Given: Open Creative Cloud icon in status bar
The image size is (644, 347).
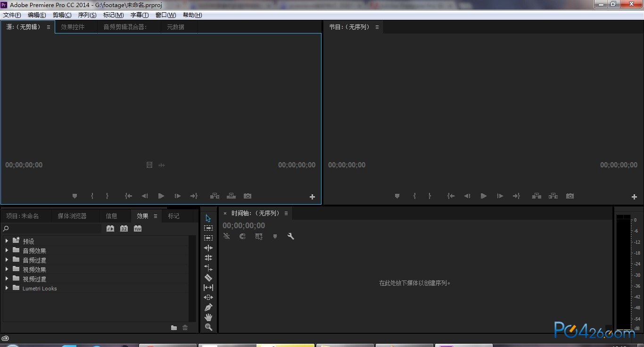Looking at the screenshot, I should (x=5, y=338).
